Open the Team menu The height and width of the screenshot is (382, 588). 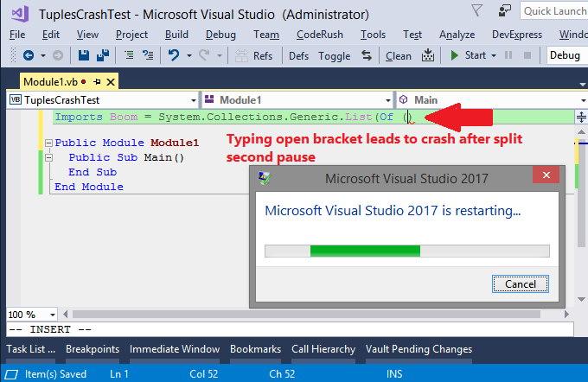266,35
